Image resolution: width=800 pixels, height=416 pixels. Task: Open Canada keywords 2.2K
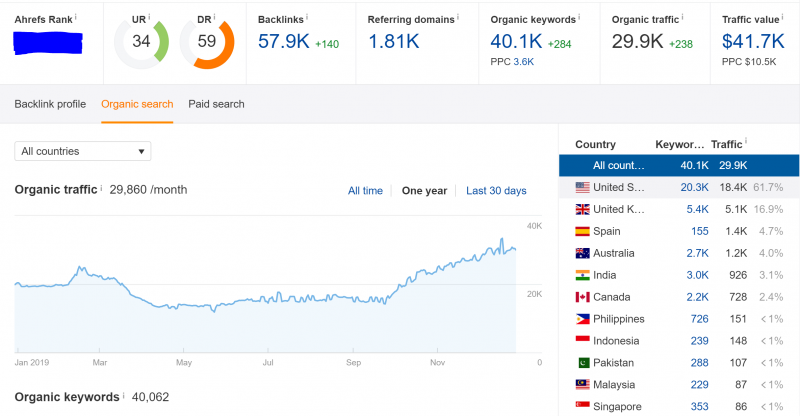pyautogui.click(x=697, y=297)
